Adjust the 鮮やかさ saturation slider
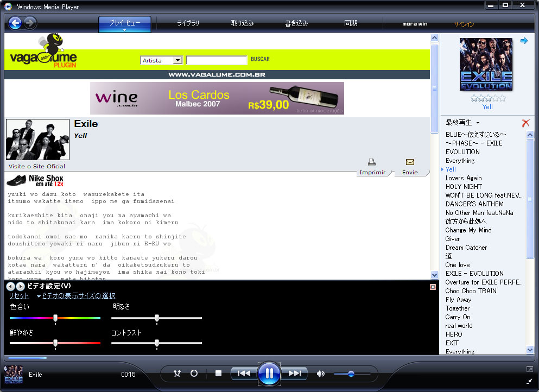The height and width of the screenshot is (392, 539). (55, 343)
